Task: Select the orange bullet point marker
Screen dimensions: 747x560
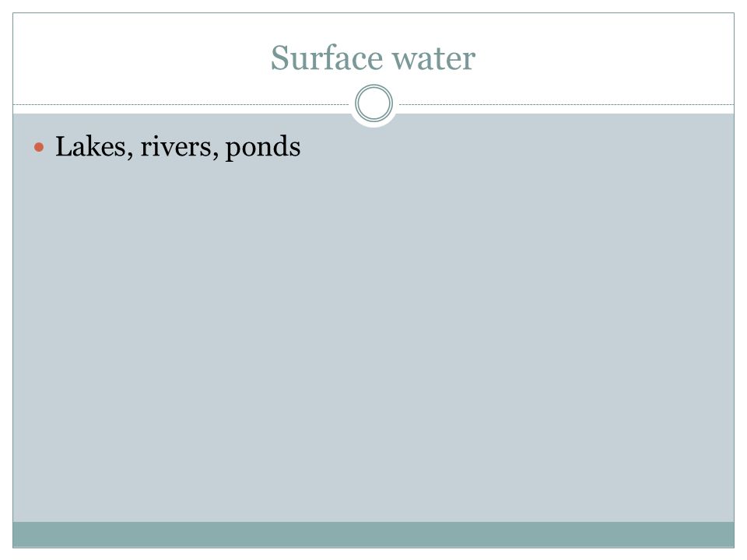Action: (x=39, y=148)
